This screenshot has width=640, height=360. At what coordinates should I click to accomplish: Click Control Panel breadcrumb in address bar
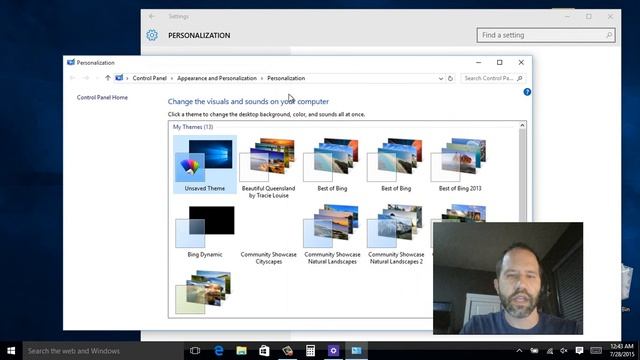click(149, 78)
